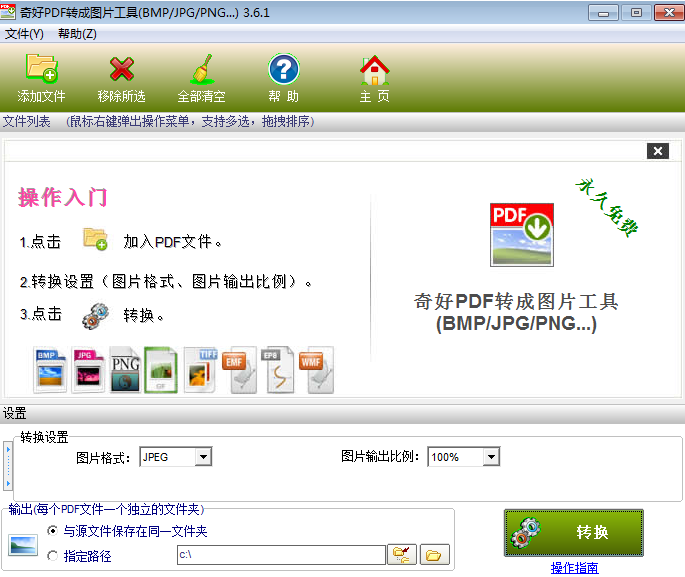
Task: Click the green Convert (转换) button
Action: (574, 532)
